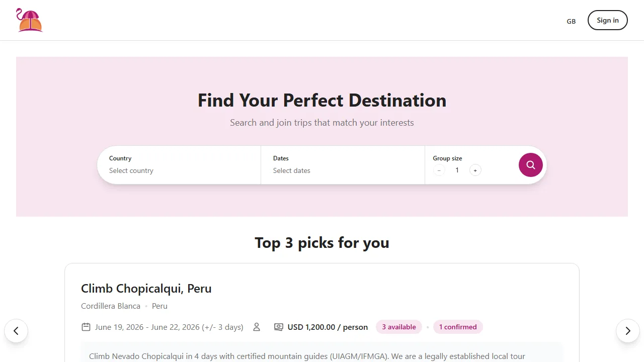This screenshot has width=644, height=362.
Task: Click the 1 confirmed badge
Action: pyautogui.click(x=458, y=327)
